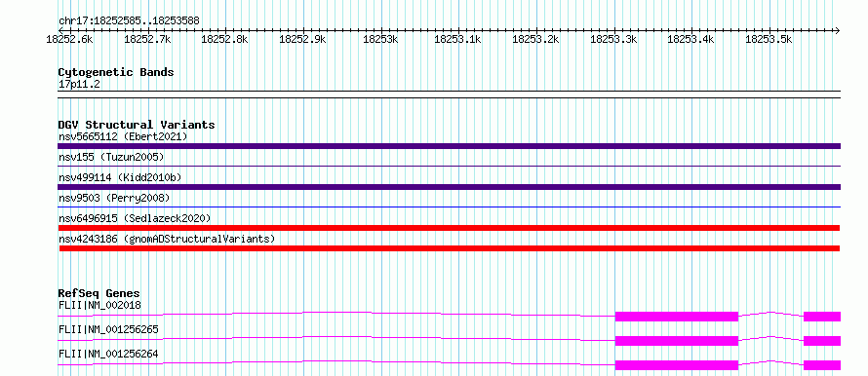This screenshot has width=868, height=376.
Task: Click the 18252.9k ruler tick label
Action: tap(302, 39)
